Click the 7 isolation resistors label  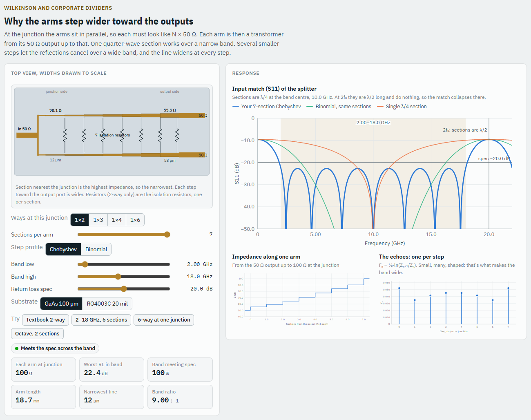[x=113, y=135]
